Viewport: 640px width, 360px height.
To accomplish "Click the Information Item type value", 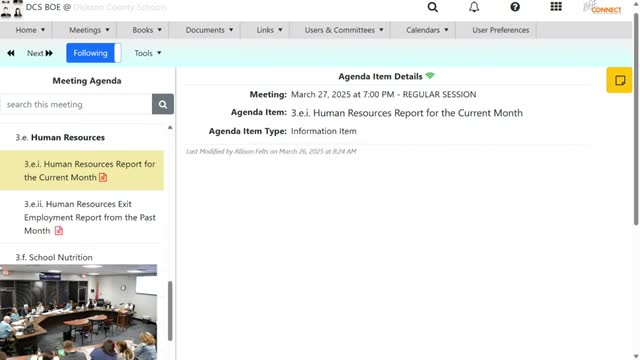I will (x=324, y=131).
